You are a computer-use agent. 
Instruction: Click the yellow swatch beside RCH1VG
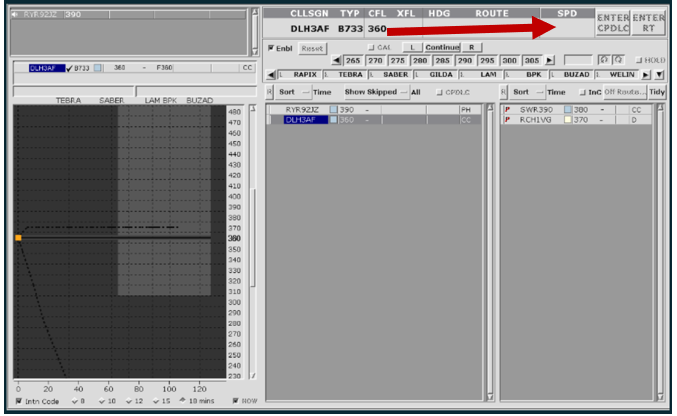568,120
